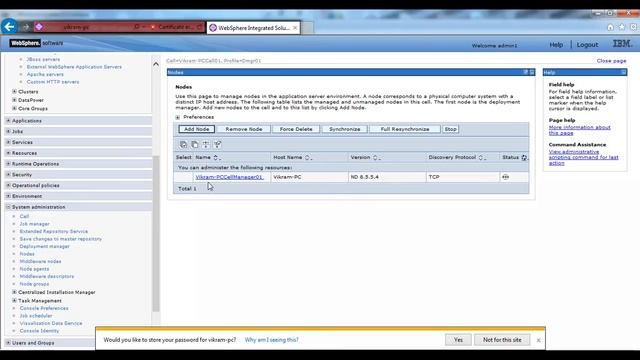Image resolution: width=640 pixels, height=360 pixels.
Task: Expand Task Management
Action: pos(14,300)
